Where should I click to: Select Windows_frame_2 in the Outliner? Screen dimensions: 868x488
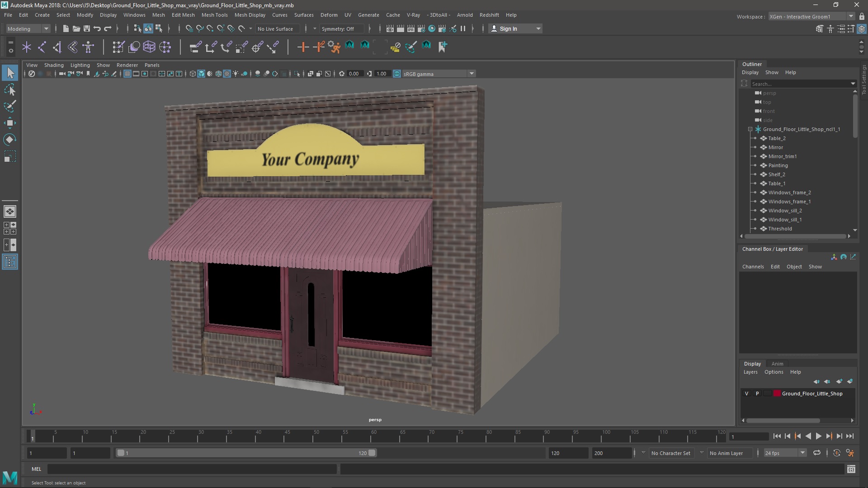coord(789,192)
